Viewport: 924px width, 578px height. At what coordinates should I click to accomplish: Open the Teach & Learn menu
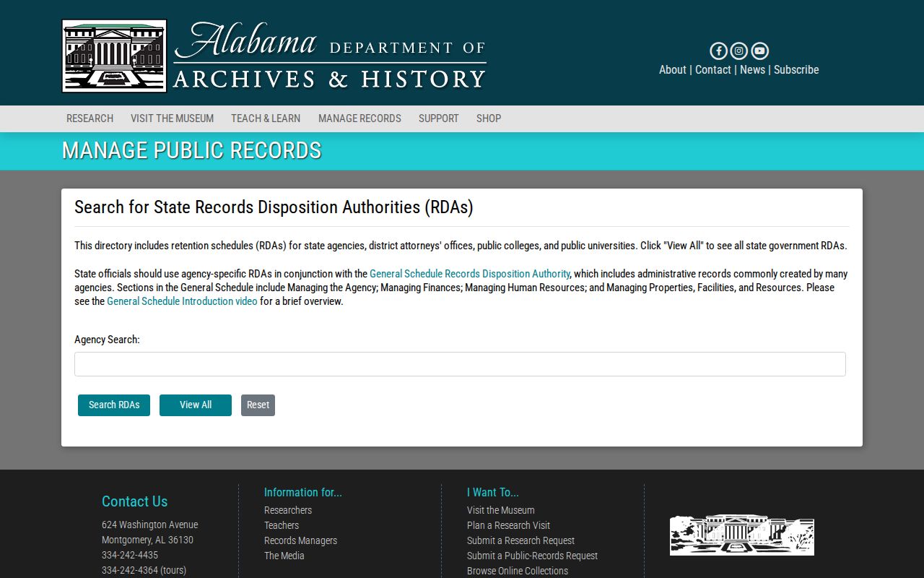point(266,118)
